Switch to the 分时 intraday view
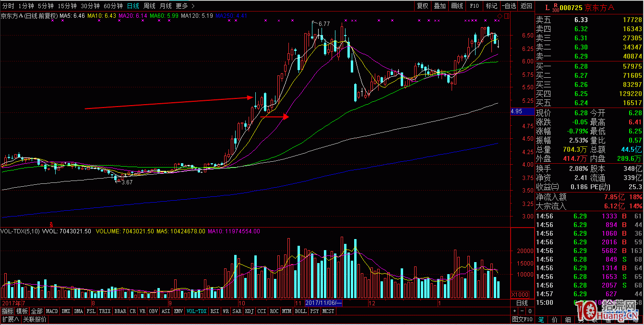Screen dimensions: 644x325 (8, 6)
